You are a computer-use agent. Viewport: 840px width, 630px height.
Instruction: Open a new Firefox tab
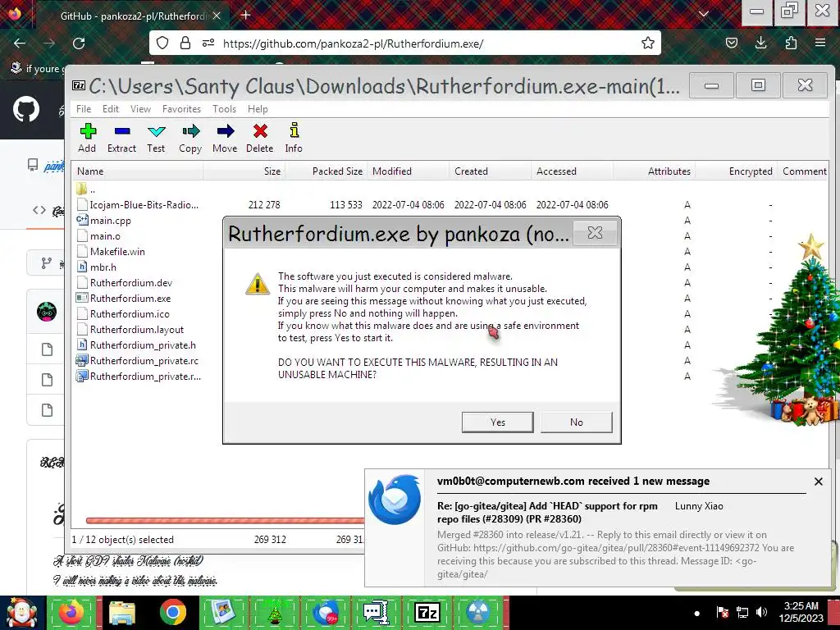(x=245, y=15)
